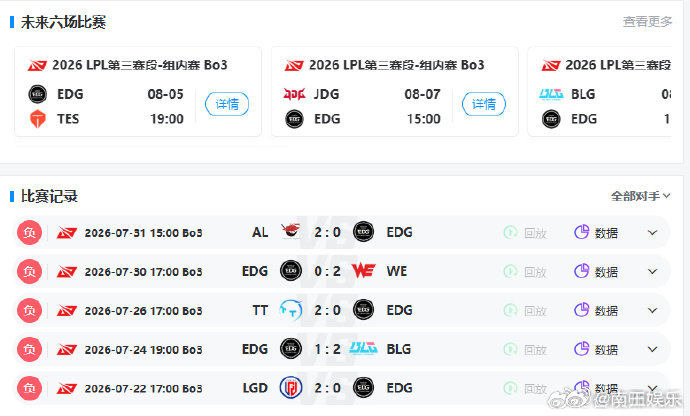Screen dimensions: 690x416
Task: Click the TES team logo icon
Action: tap(38, 119)
